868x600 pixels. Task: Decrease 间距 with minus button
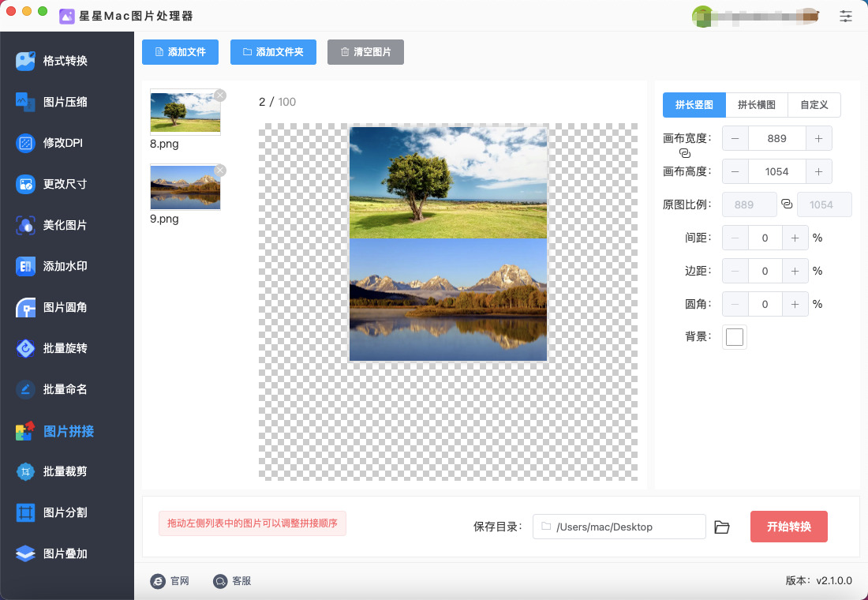click(x=735, y=238)
